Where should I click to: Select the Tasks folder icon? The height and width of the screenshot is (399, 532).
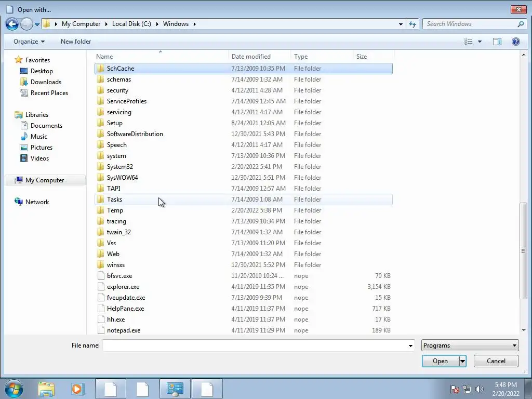tap(100, 199)
